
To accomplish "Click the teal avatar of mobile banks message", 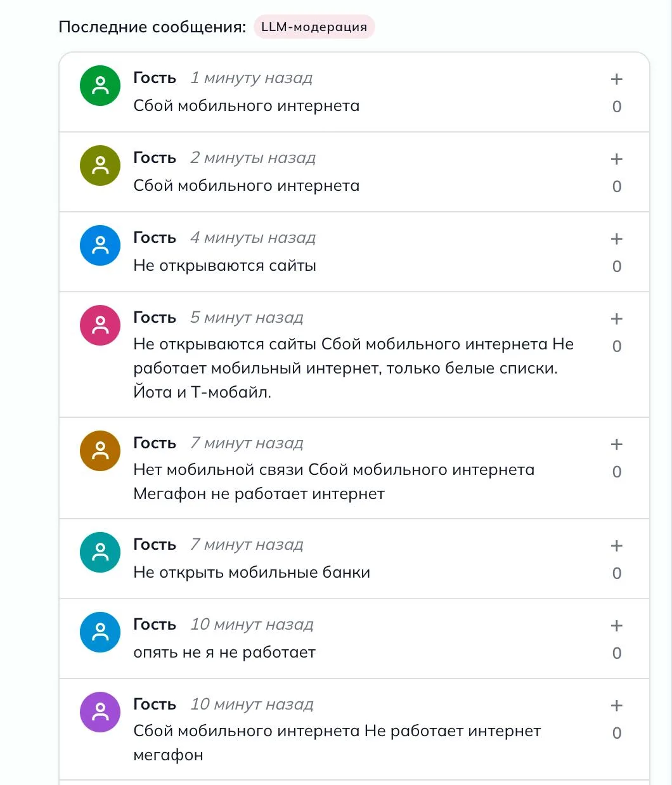I will (x=100, y=552).
